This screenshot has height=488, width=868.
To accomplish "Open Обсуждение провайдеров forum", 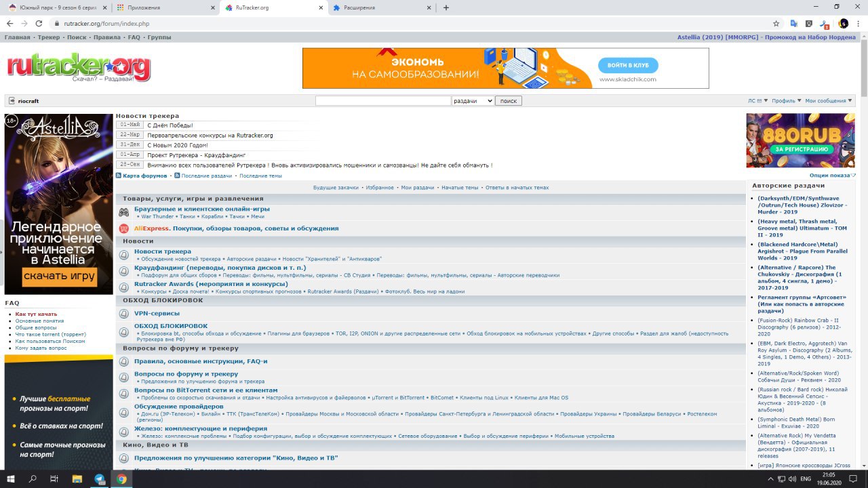I will pos(178,407).
